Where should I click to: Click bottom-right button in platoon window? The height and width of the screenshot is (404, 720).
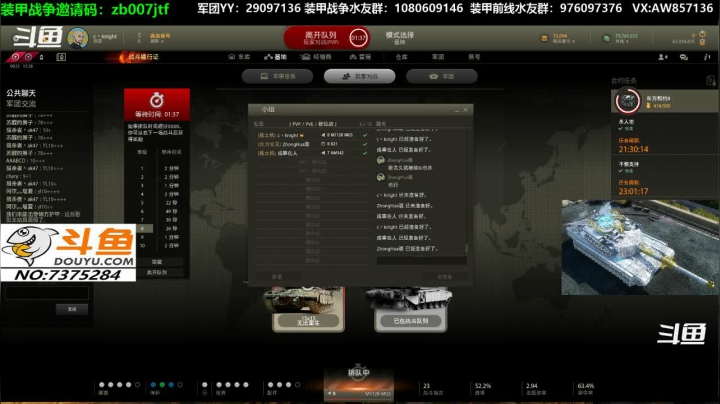point(444,276)
